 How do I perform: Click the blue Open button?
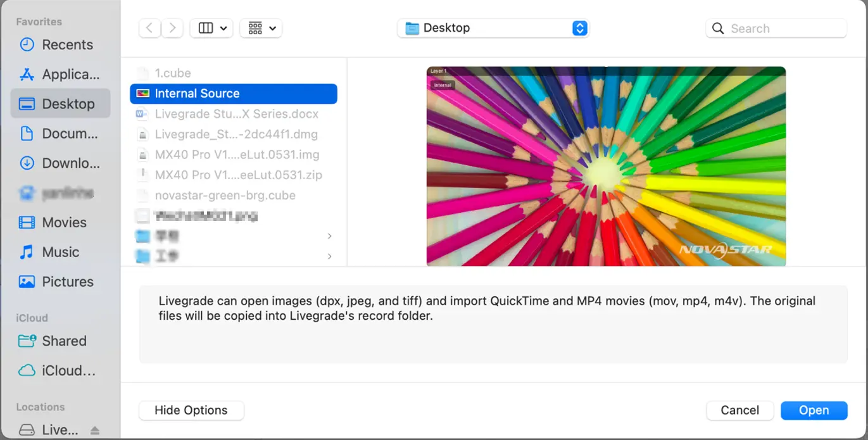(814, 410)
